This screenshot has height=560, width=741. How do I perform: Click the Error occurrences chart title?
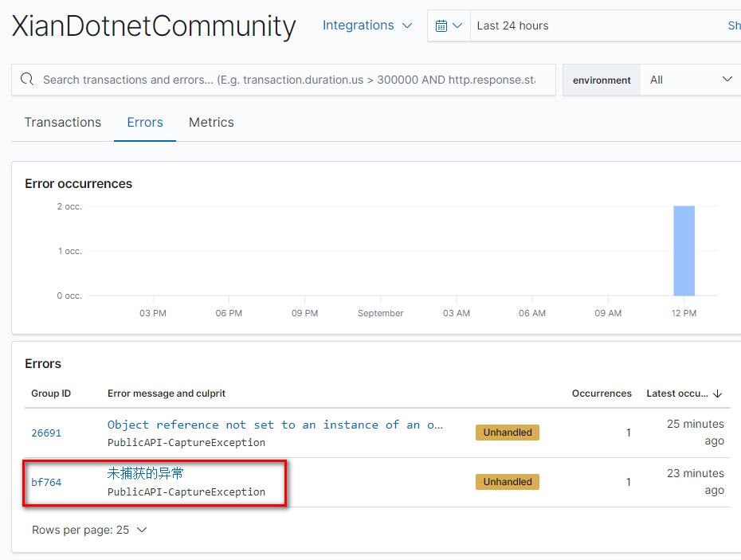pyautogui.click(x=78, y=183)
